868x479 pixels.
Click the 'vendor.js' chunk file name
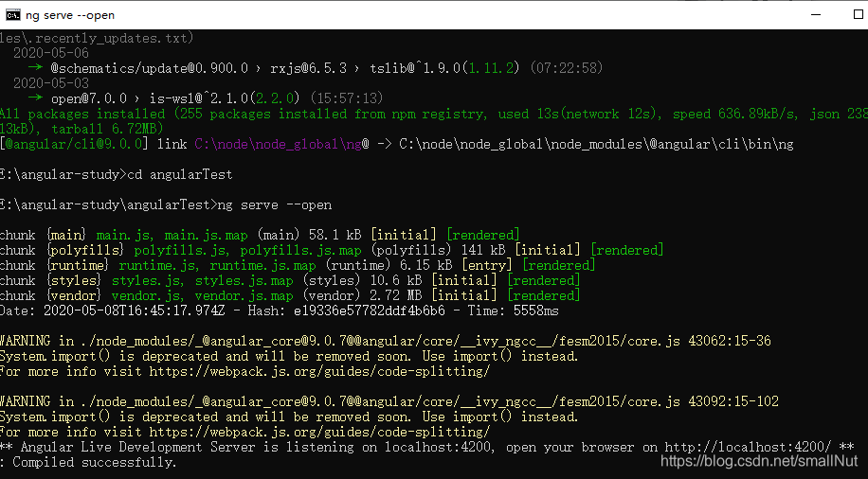146,295
